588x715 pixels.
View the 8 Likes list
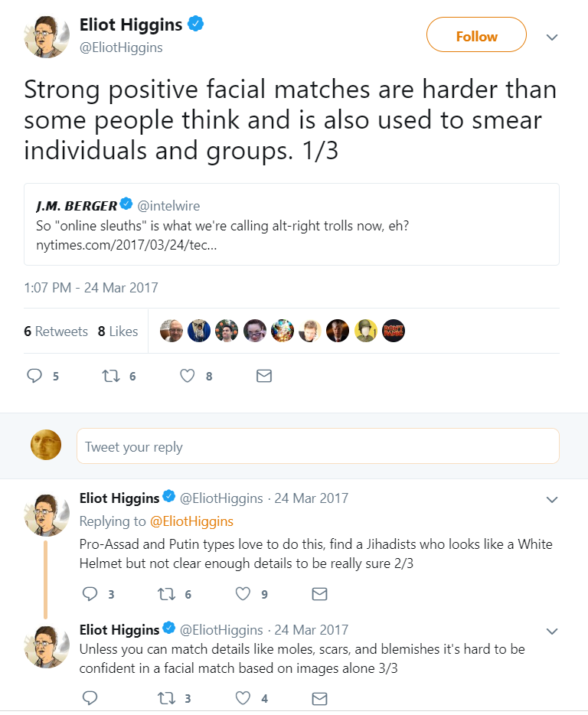coord(118,331)
